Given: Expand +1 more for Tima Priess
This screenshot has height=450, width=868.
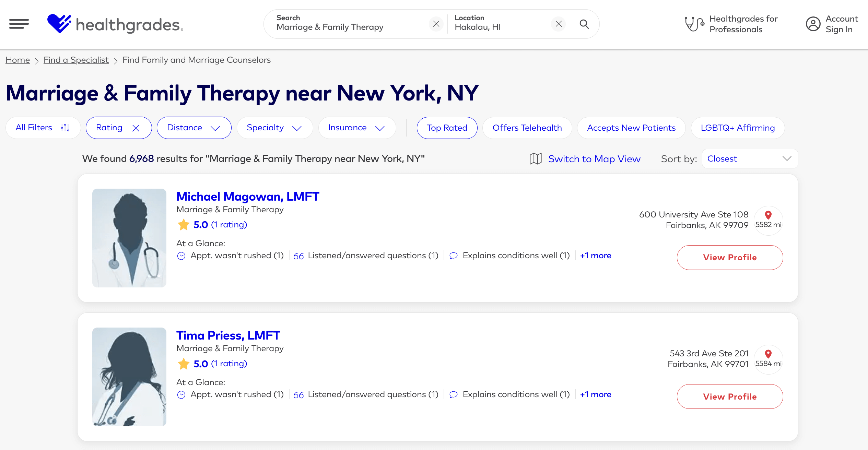Looking at the screenshot, I should (596, 394).
